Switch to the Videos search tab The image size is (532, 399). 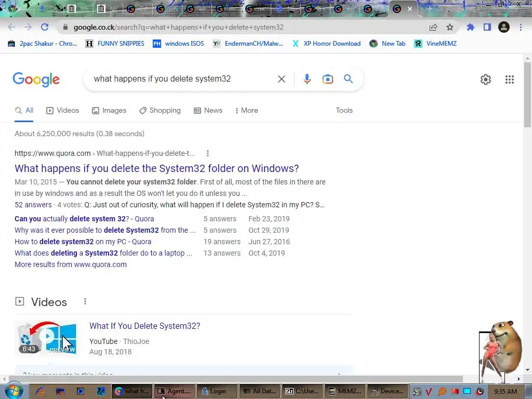tap(63, 111)
